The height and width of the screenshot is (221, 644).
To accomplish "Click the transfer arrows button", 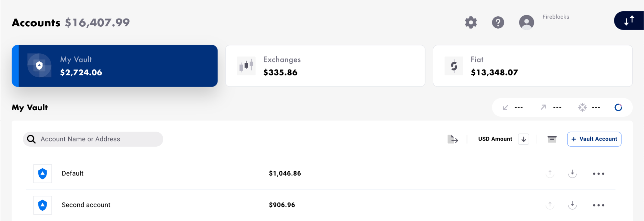I will coord(629,21).
